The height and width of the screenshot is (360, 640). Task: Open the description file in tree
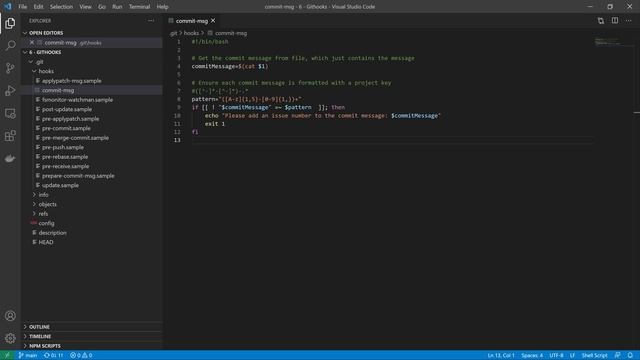pyautogui.click(x=52, y=233)
